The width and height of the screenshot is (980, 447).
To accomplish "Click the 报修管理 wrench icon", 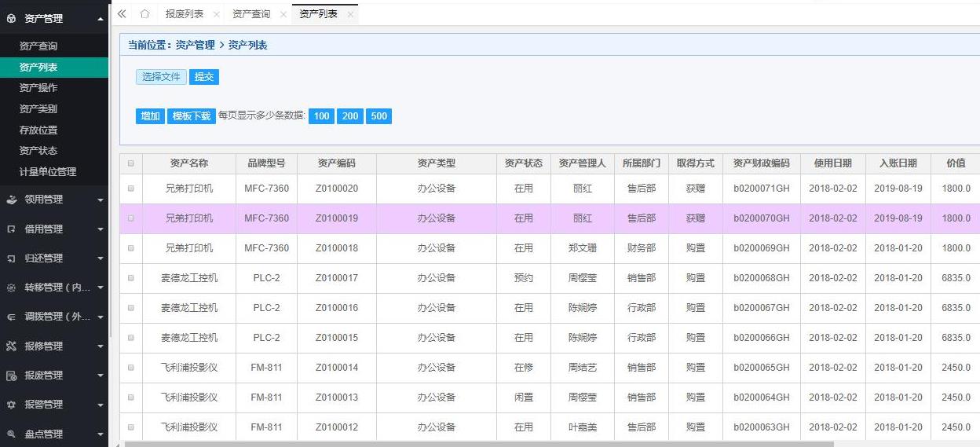I will tap(11, 346).
